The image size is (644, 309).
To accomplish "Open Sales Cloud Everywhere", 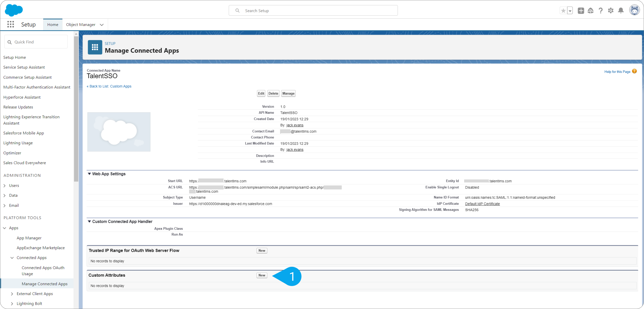I will 24,163.
